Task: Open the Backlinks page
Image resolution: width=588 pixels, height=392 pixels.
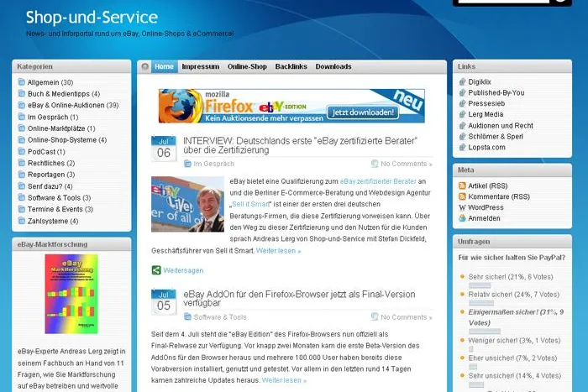Action: pos(291,66)
